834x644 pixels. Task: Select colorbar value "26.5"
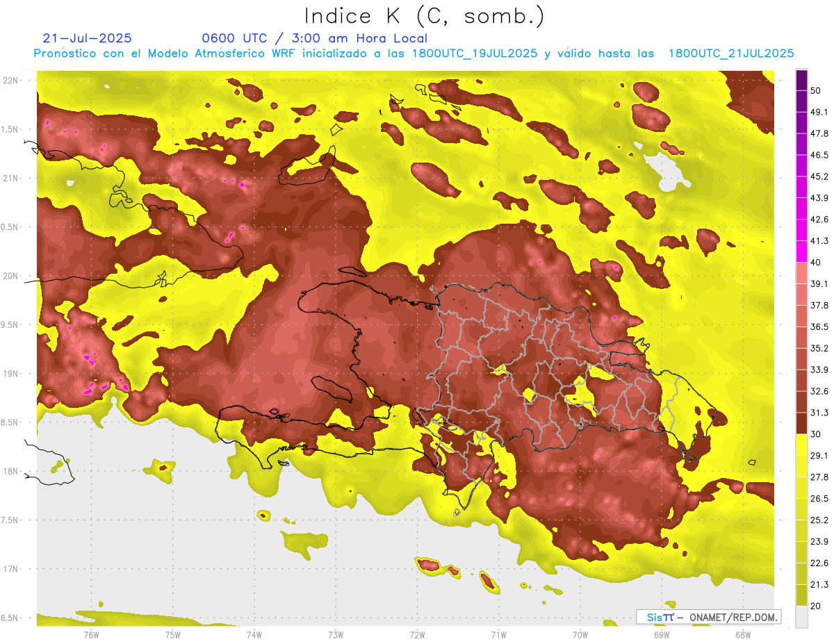click(x=819, y=499)
